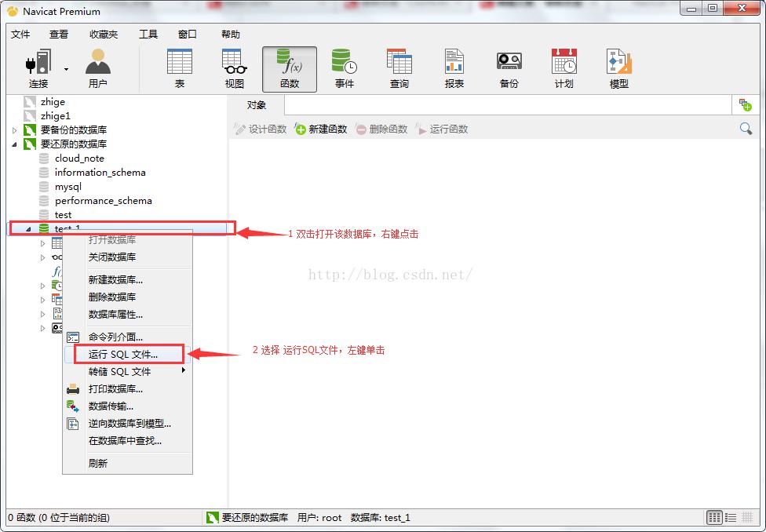Select the test database
Viewport: 766px width, 532px height.
tap(63, 215)
